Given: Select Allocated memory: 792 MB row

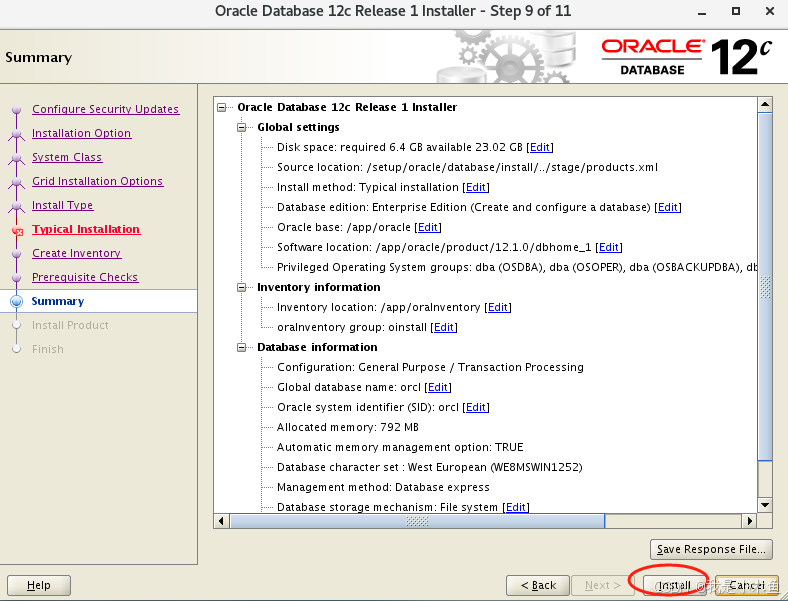Looking at the screenshot, I should point(348,427).
